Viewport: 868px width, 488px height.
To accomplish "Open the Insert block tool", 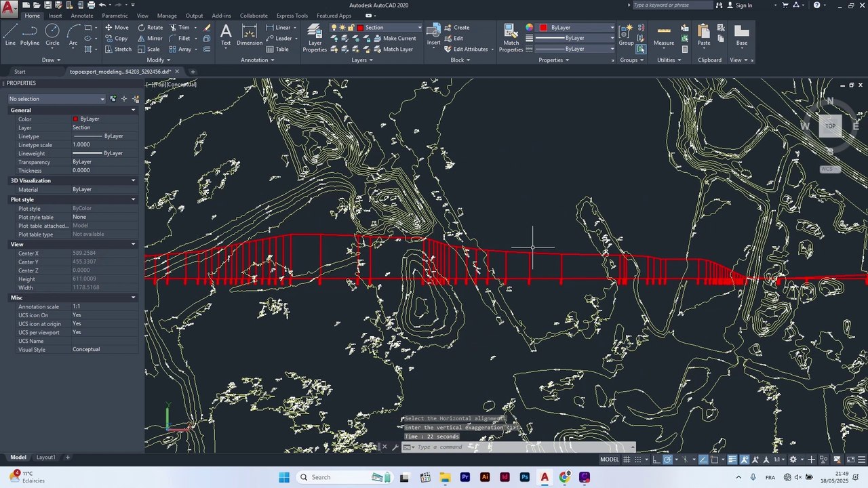I will coord(433,35).
